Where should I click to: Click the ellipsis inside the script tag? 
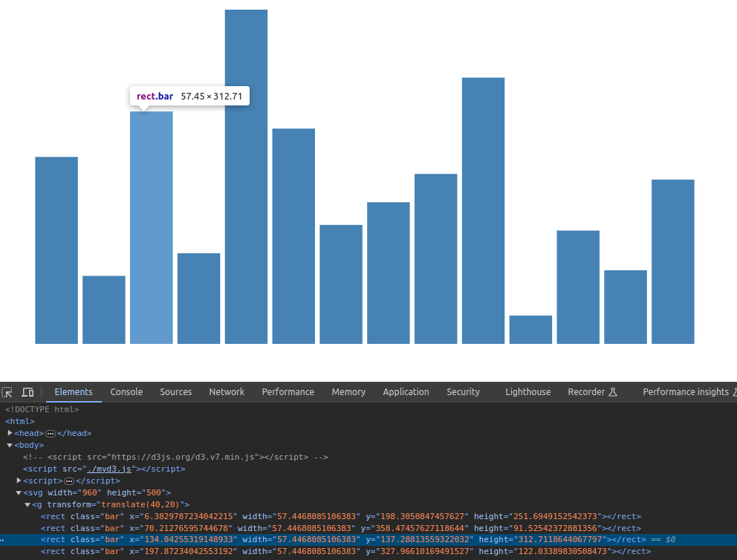coord(68,481)
